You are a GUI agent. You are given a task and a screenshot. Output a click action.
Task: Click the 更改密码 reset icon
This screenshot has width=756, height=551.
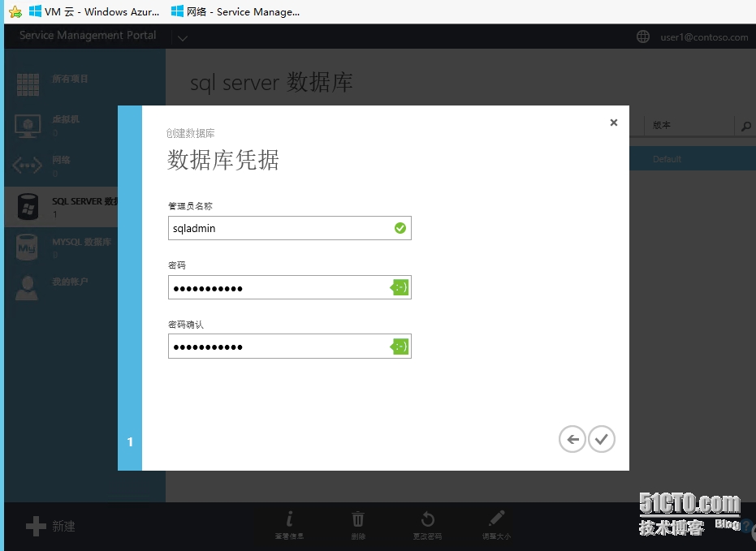[x=427, y=519]
